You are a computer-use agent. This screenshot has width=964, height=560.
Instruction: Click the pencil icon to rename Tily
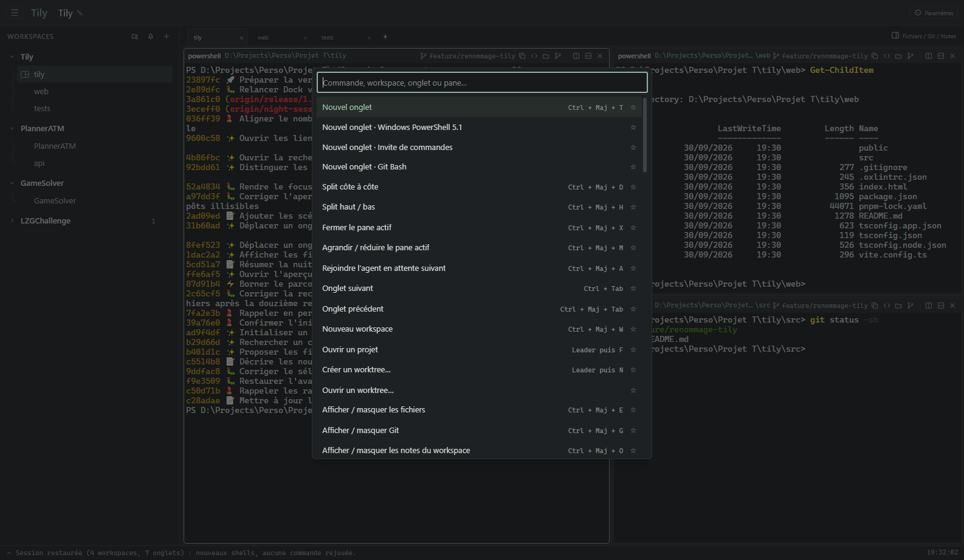pos(80,13)
